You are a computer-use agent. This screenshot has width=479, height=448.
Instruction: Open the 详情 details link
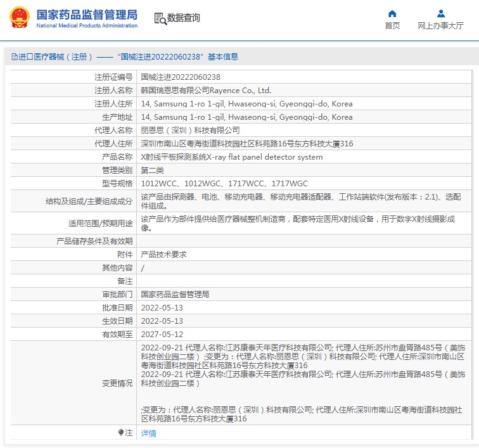pos(148,433)
